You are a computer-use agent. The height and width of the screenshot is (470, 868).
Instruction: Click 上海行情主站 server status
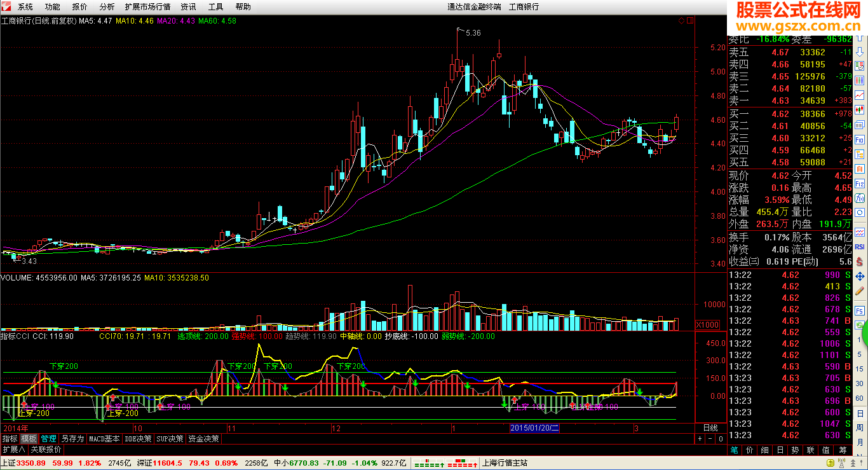(506, 463)
